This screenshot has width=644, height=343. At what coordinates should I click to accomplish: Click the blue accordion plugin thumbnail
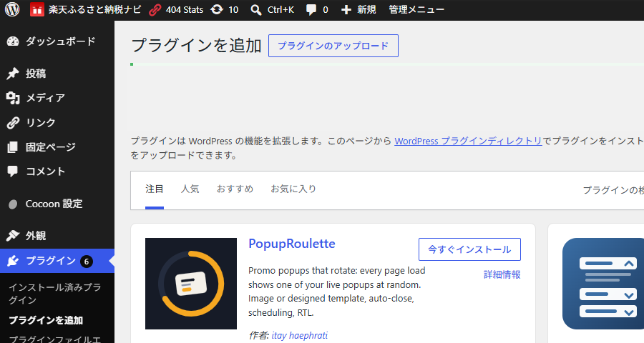tap(603, 284)
